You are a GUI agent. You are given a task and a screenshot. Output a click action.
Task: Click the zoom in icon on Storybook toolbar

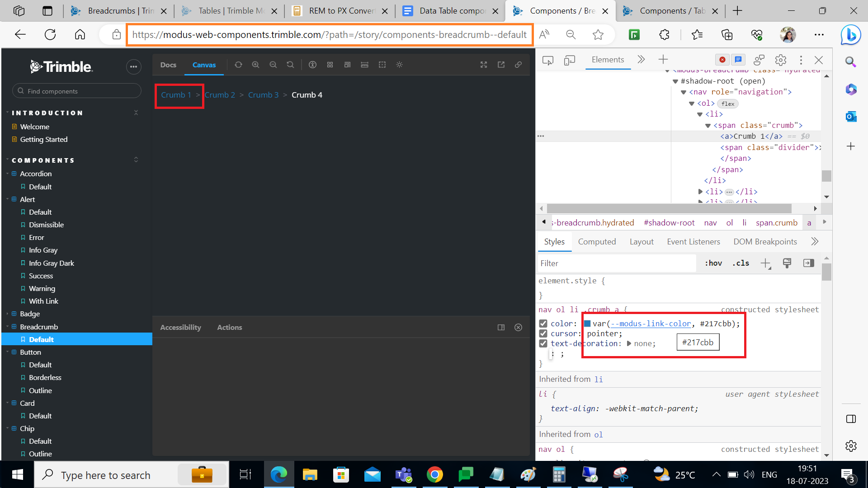[x=256, y=65]
